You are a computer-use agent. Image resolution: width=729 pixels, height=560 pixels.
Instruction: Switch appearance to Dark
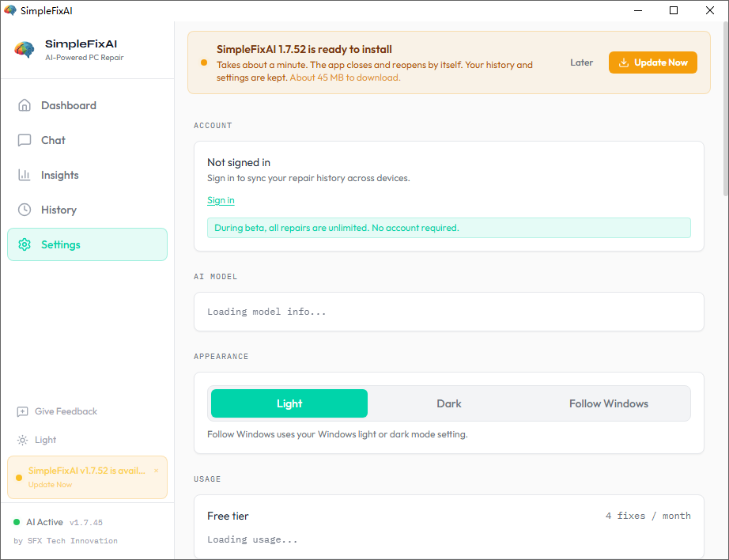click(x=449, y=403)
